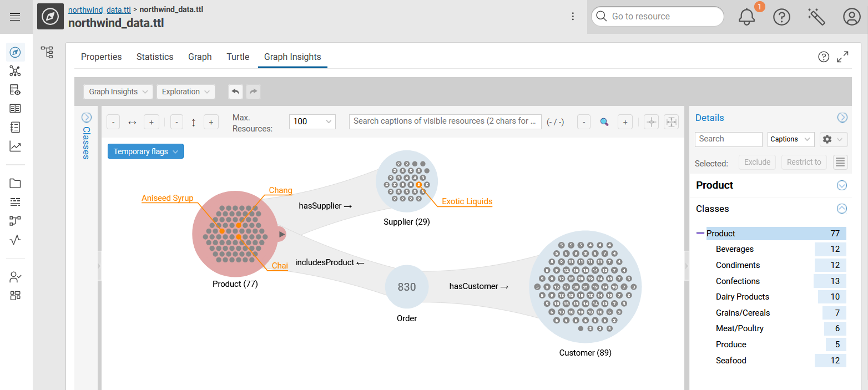Open the Turtle tab

[x=238, y=57]
